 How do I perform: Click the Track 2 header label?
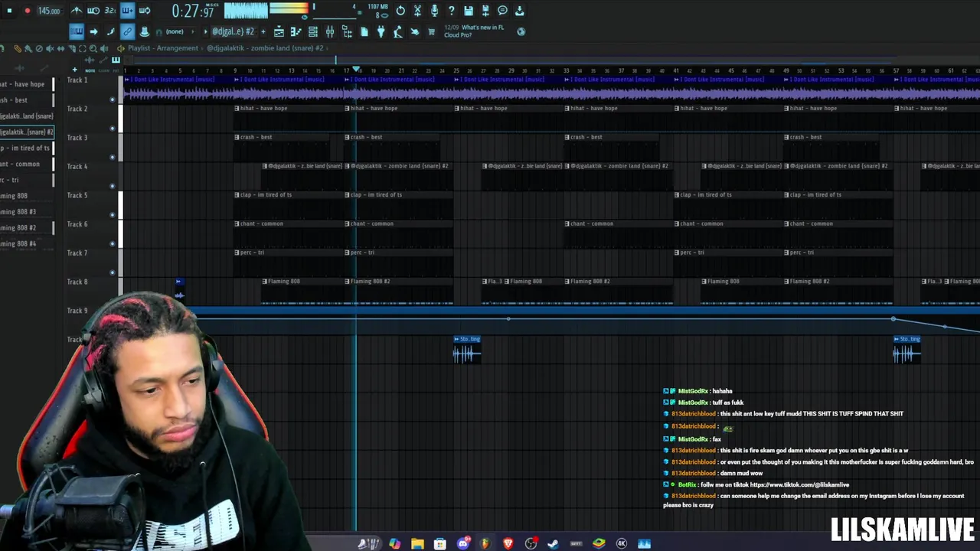[x=77, y=109]
